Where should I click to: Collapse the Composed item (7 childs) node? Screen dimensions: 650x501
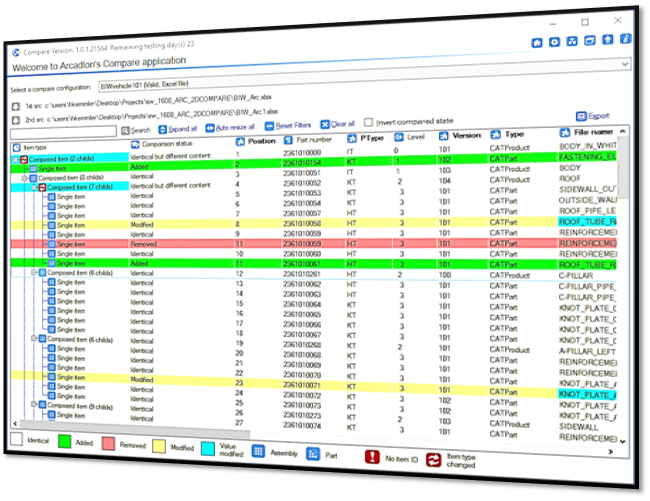click(x=34, y=188)
